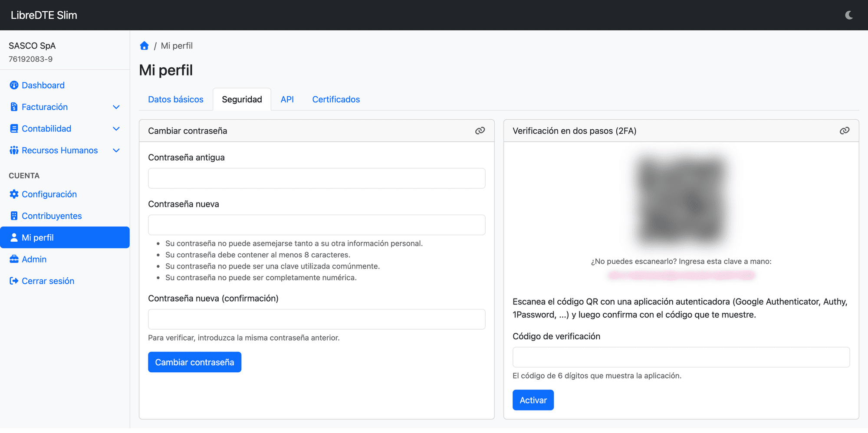Click the blurred manual 2FA key
This screenshot has height=433, width=868.
point(681,275)
